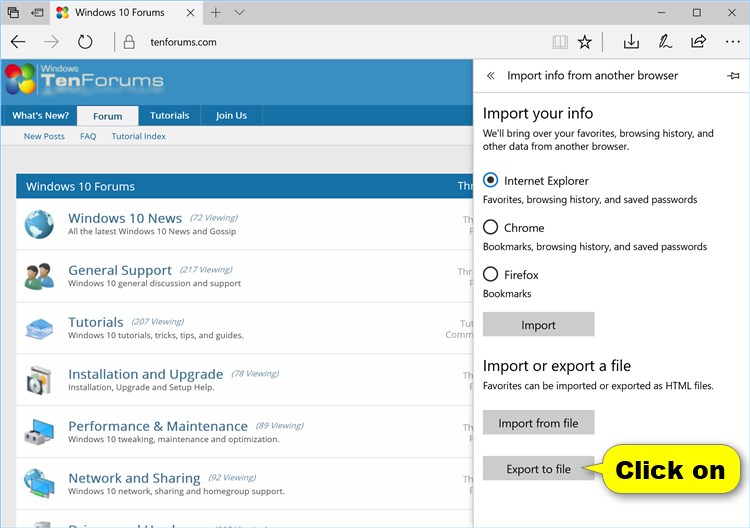
Task: Open Performance & Maintenance forum link
Action: click(158, 426)
